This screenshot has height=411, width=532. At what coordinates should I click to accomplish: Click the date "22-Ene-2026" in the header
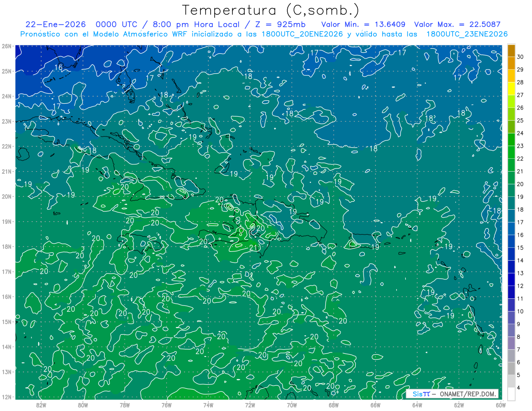coord(55,25)
